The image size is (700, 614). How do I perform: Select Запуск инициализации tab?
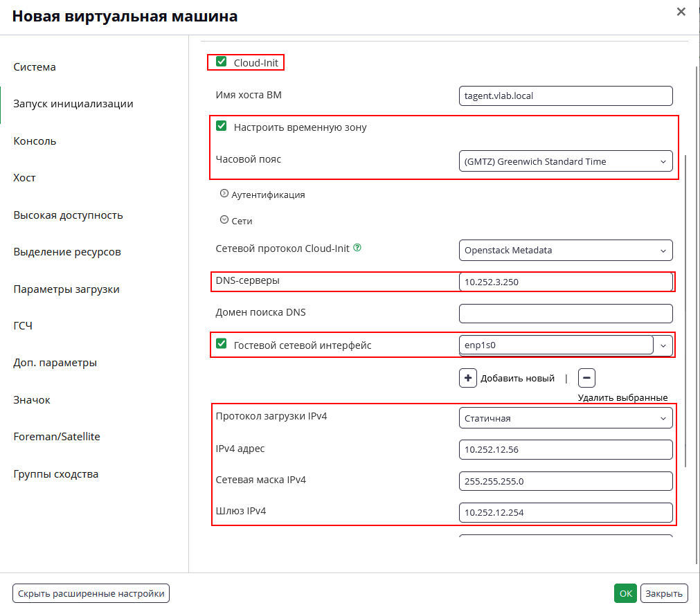73,104
